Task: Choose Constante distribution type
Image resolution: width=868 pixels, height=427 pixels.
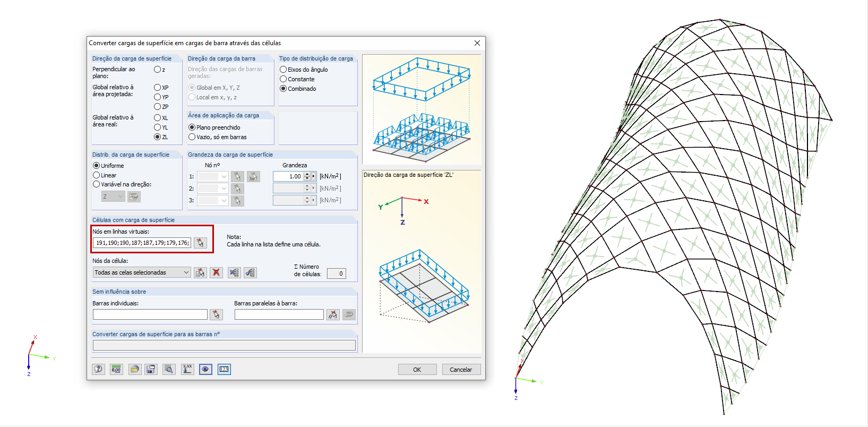Action: click(283, 79)
